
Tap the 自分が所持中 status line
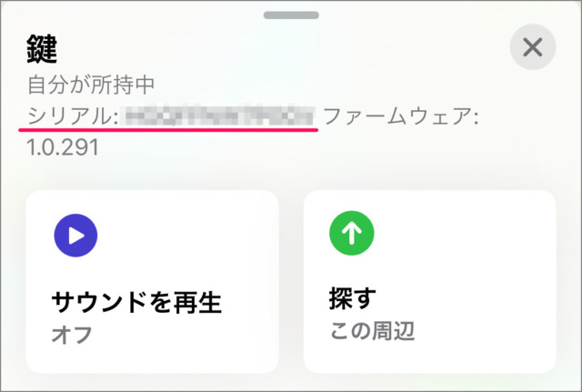pyautogui.click(x=92, y=85)
